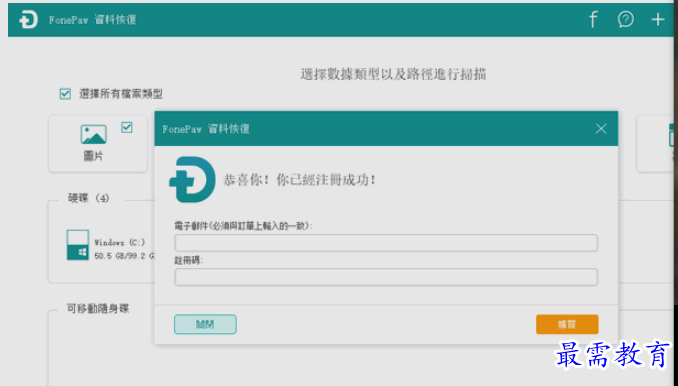Click the teal button in dialog footer
Viewport: 678px width, 386px height.
coord(205,324)
